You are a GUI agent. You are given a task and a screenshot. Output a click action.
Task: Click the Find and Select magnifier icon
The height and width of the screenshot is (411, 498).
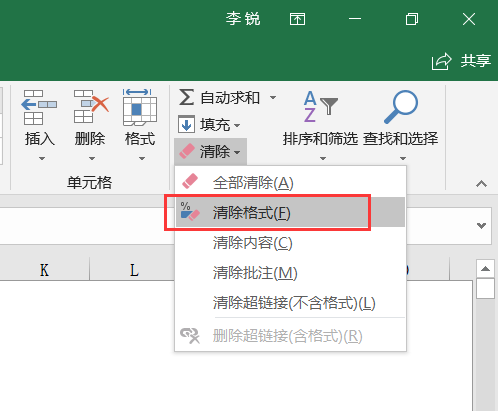coord(401,107)
